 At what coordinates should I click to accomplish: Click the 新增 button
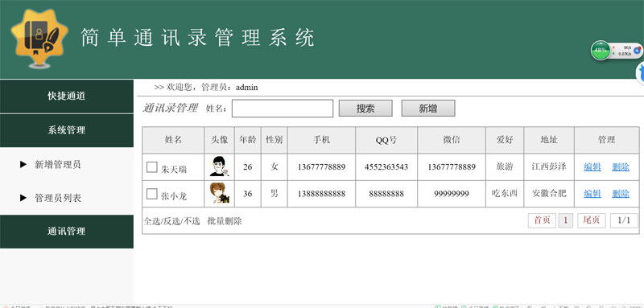[428, 109]
